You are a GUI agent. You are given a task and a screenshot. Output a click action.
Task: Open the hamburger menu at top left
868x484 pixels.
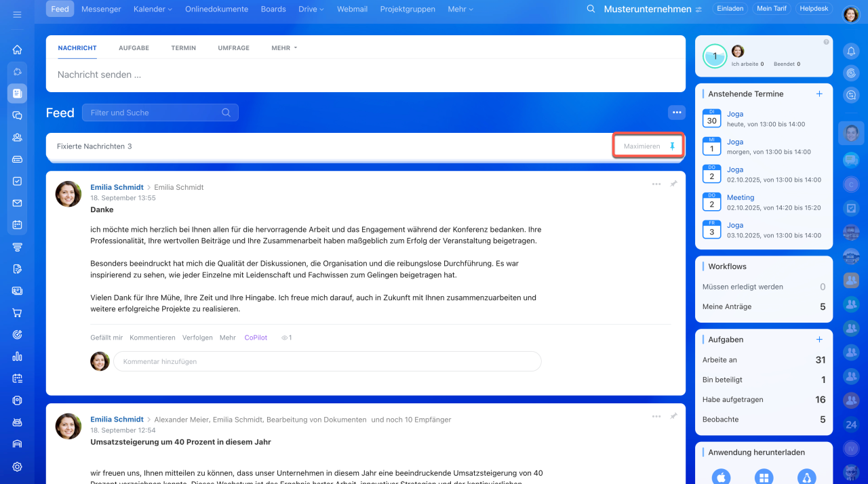click(17, 14)
